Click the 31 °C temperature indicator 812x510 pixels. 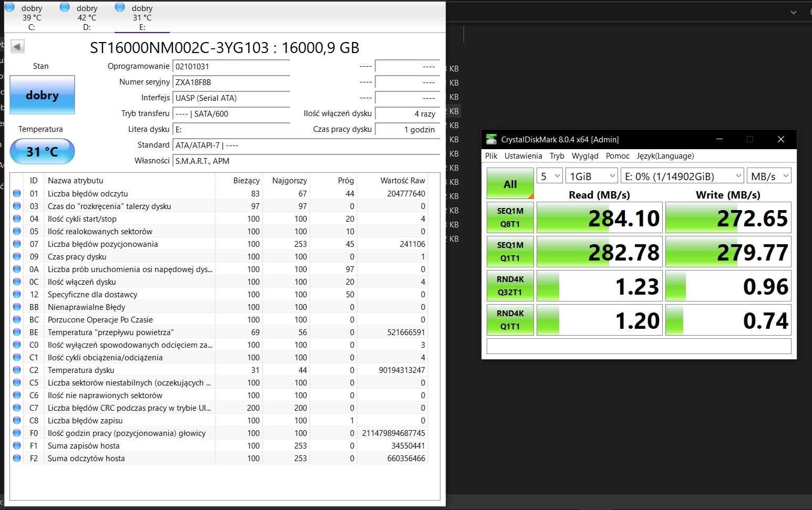click(42, 152)
